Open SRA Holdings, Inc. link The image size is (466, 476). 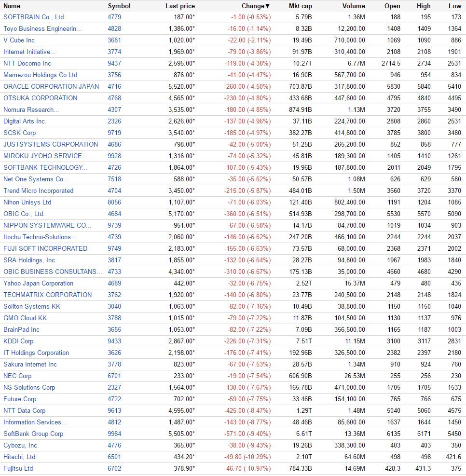point(30,260)
